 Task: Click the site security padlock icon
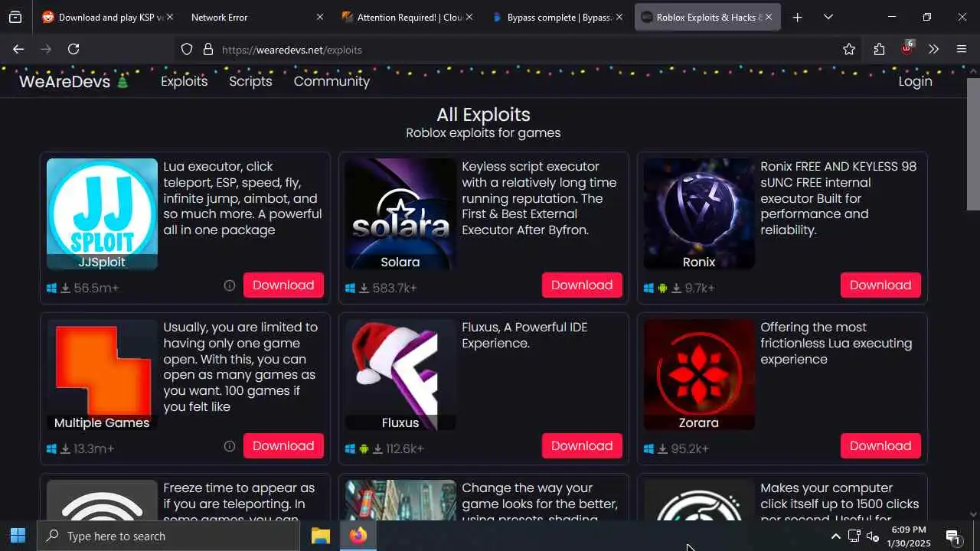click(x=207, y=49)
